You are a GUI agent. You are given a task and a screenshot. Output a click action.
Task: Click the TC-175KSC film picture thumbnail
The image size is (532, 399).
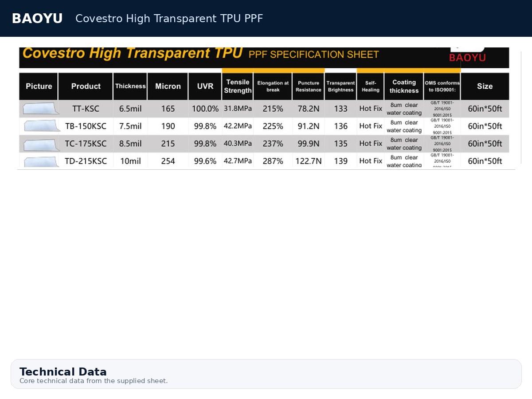click(41, 145)
